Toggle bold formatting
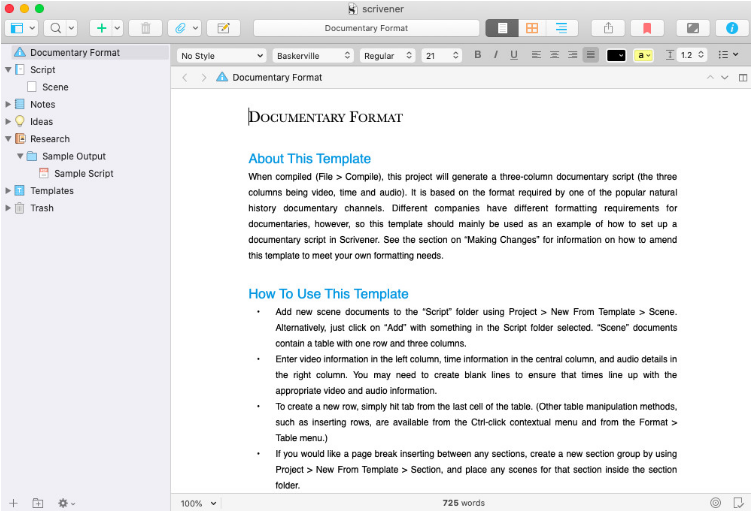The width and height of the screenshot is (751, 512). click(478, 55)
